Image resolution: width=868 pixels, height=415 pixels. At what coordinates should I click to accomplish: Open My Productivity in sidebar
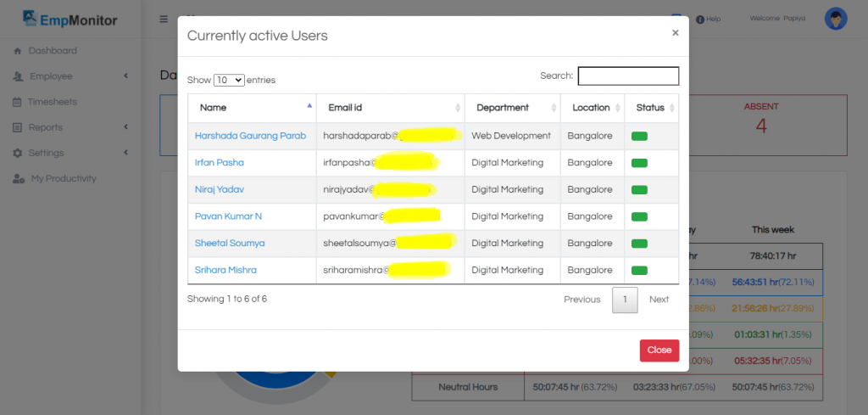[64, 178]
